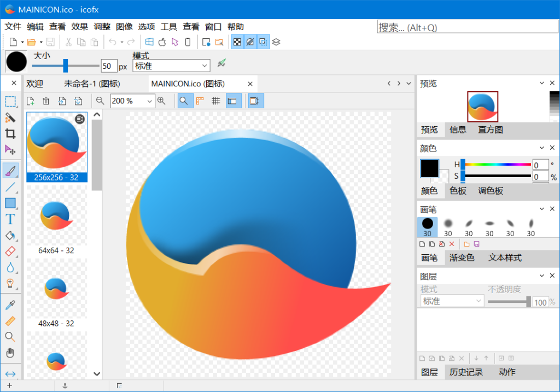Screen dimensions: 560x392
Task: Choose the Eyedropper color picker tool
Action: pos(10,305)
